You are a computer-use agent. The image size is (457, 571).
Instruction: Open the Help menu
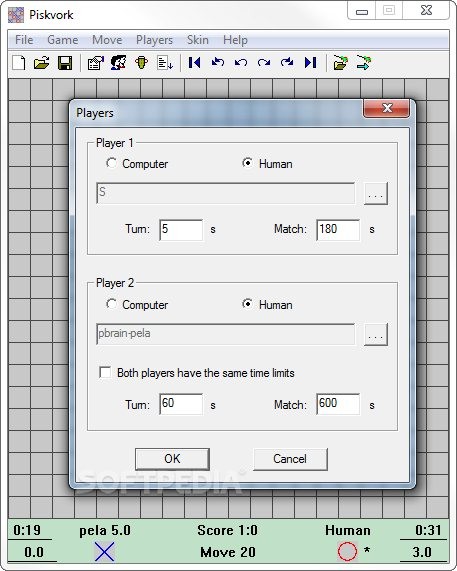(x=235, y=40)
